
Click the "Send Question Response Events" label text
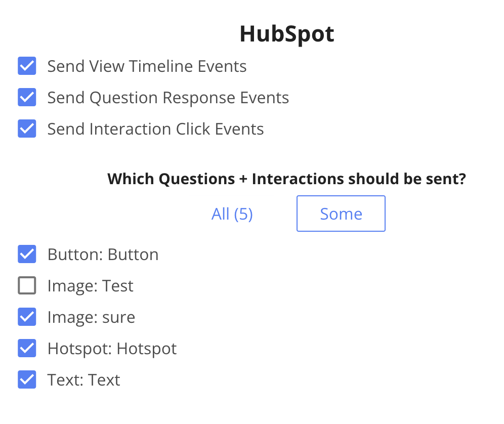tap(168, 98)
